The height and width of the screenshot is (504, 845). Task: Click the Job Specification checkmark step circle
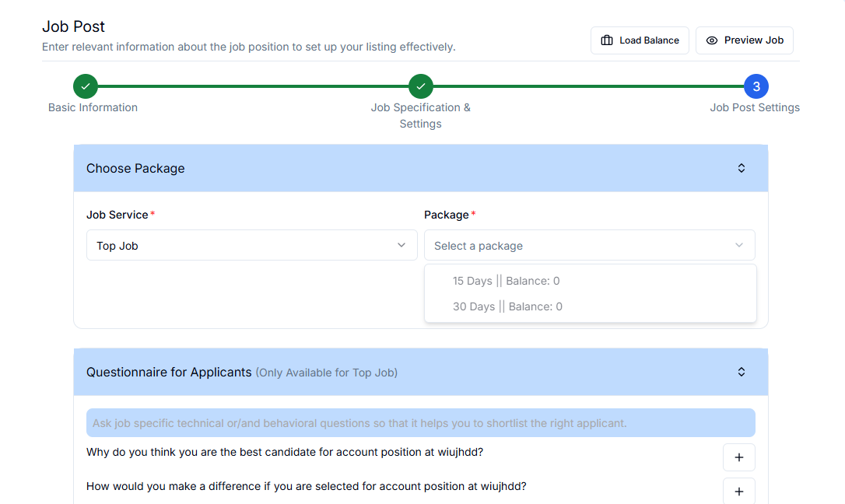pos(421,86)
